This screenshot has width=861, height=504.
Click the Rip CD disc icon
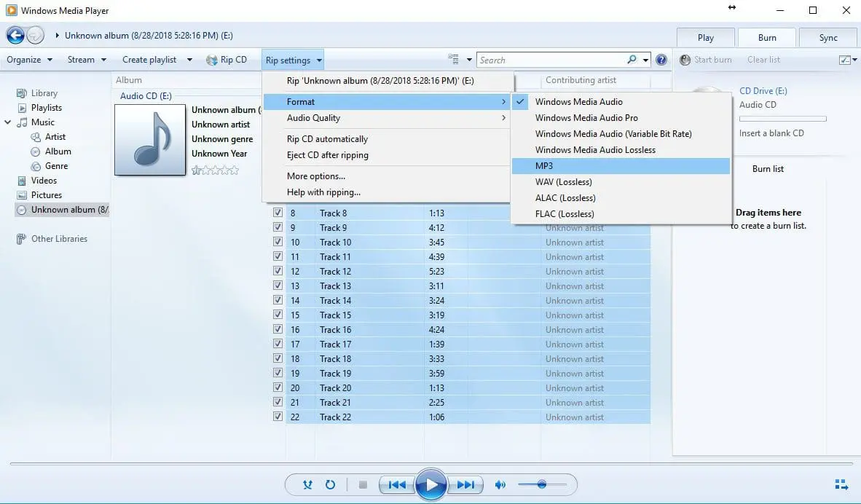click(212, 60)
